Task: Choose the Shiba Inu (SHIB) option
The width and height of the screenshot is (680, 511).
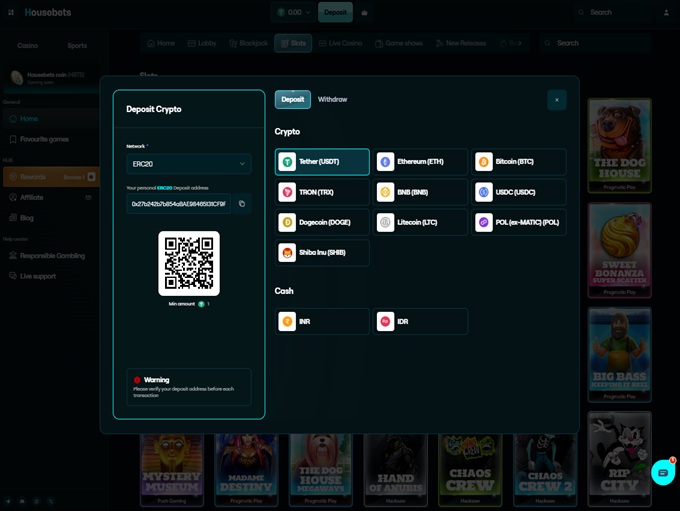Action: (x=322, y=253)
